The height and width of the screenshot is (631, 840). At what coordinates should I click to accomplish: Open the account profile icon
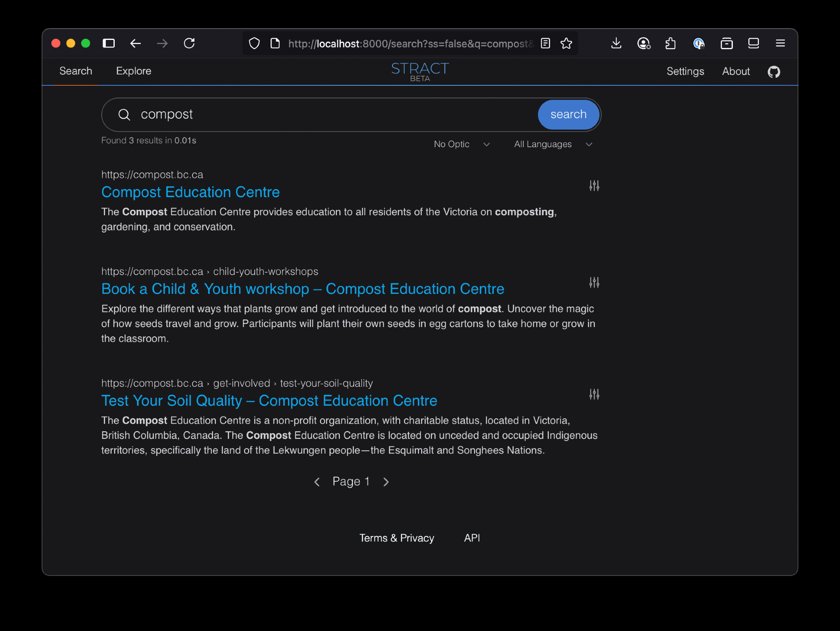coord(643,43)
